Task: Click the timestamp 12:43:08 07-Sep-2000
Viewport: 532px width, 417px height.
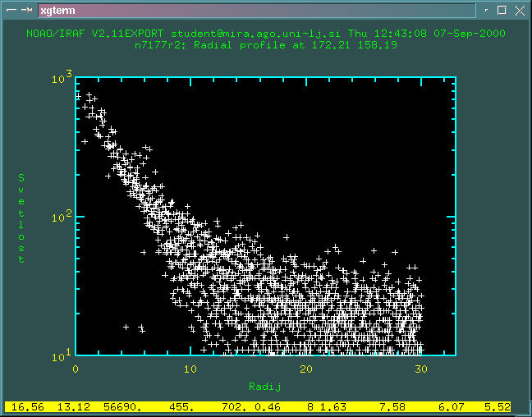Action: [440, 34]
